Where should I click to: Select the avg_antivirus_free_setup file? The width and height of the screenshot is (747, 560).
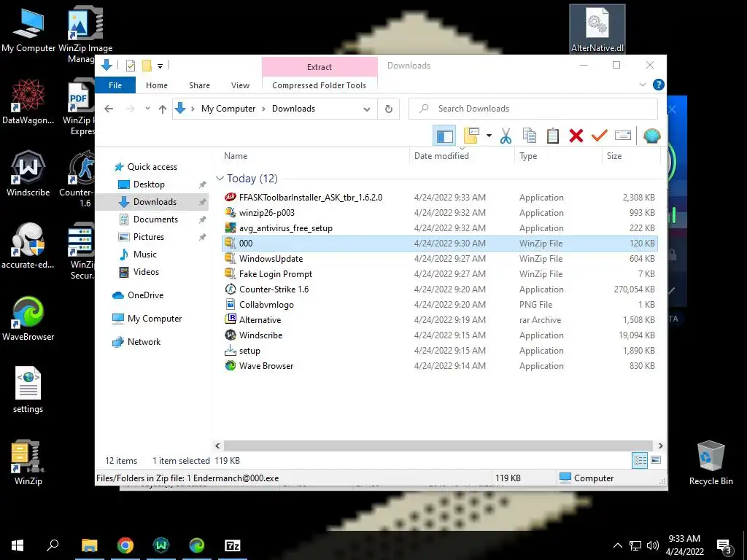[440, 228]
